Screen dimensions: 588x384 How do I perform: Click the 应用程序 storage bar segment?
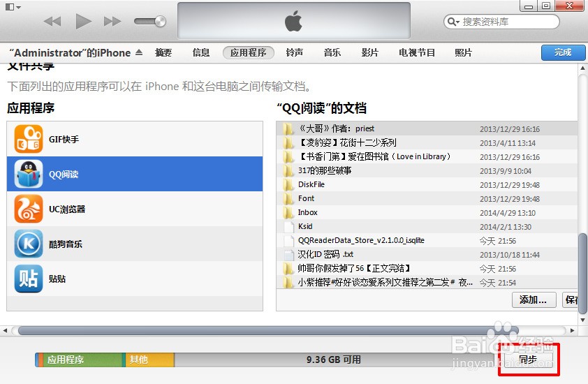point(82,360)
